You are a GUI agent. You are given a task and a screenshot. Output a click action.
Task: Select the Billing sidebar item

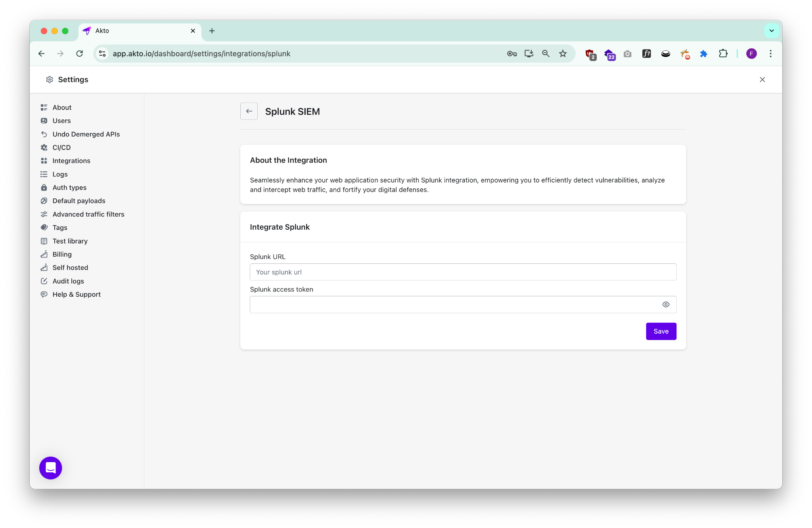point(62,254)
